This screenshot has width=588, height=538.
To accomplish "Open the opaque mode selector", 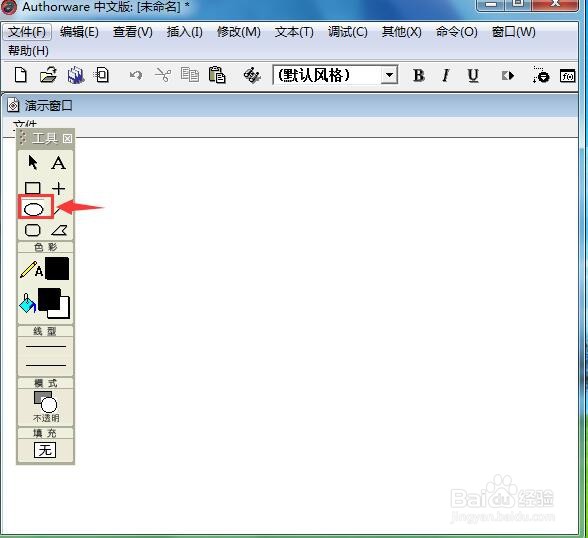I will 45,407.
